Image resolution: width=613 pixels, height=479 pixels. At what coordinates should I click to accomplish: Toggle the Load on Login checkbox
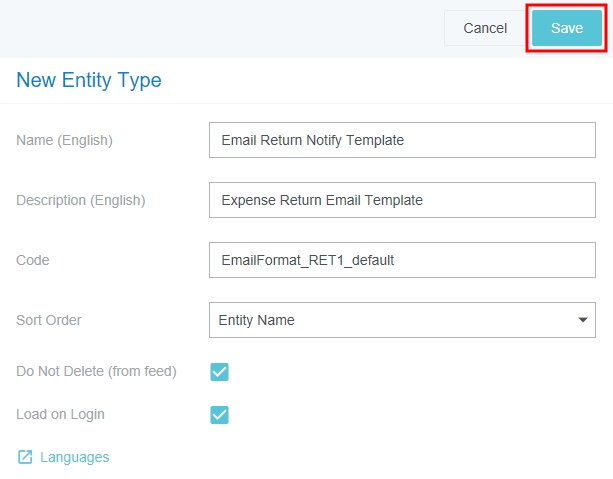[220, 415]
